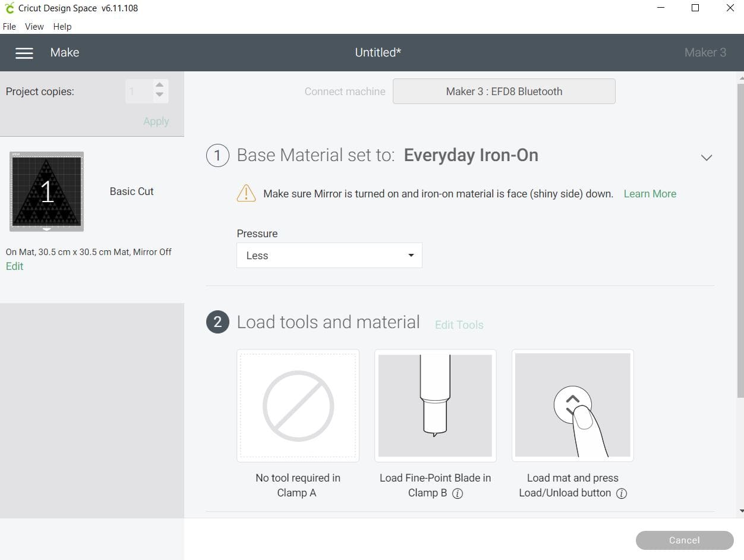Click the Untitled* project title
Image resolution: width=744 pixels, height=560 pixels.
378,53
